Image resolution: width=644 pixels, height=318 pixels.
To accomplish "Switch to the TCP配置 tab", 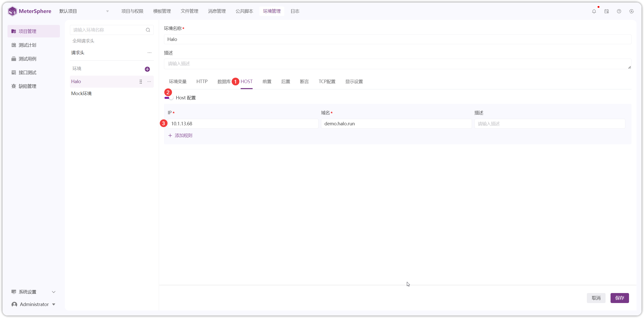I will 327,82.
